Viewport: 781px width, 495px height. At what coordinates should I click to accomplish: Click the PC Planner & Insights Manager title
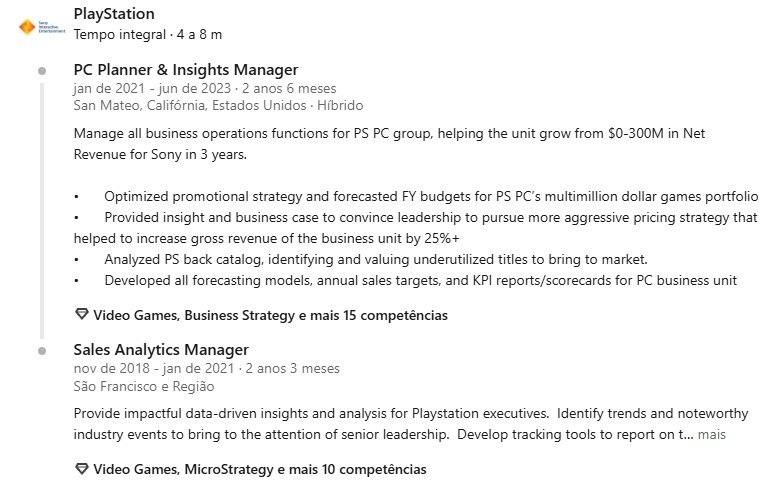tap(186, 70)
